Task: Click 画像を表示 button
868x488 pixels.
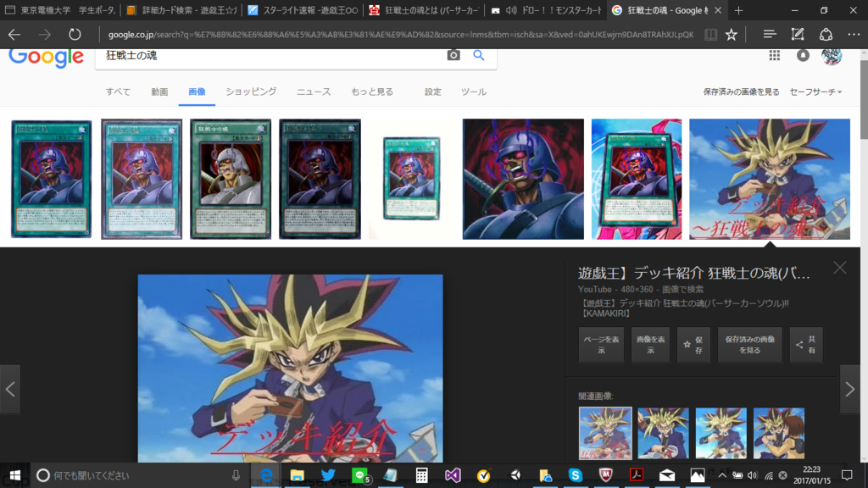Action: [650, 344]
